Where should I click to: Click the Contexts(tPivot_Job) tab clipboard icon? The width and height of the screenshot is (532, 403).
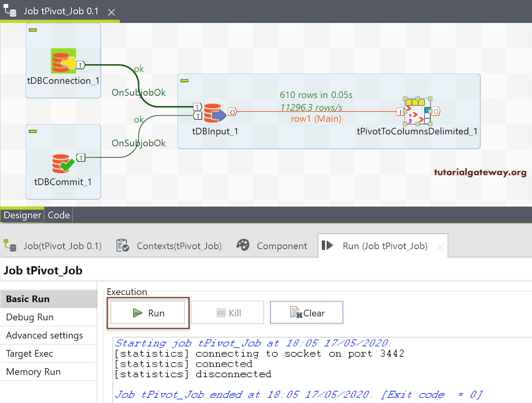[x=123, y=245]
